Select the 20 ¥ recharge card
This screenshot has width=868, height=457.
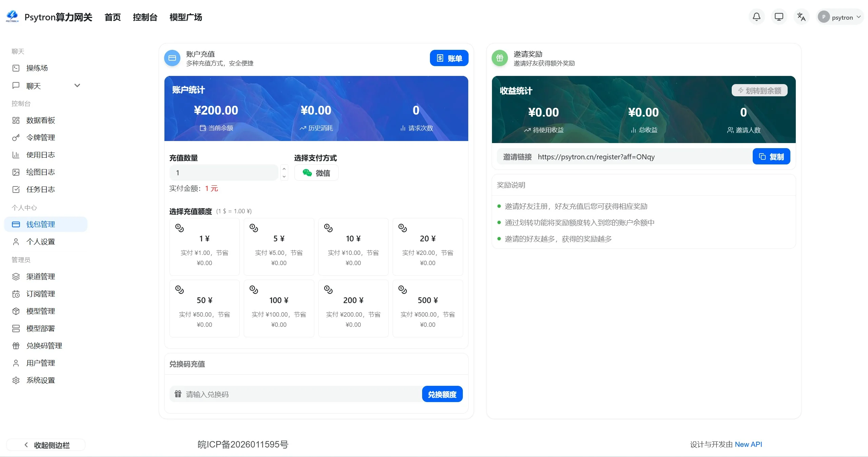click(x=428, y=246)
